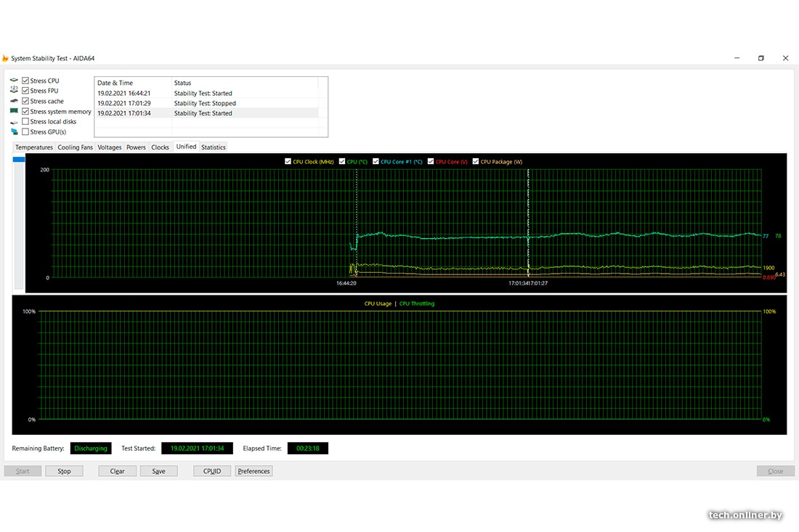799x532 pixels.
Task: Switch to the Temperatures tab
Action: pos(34,147)
